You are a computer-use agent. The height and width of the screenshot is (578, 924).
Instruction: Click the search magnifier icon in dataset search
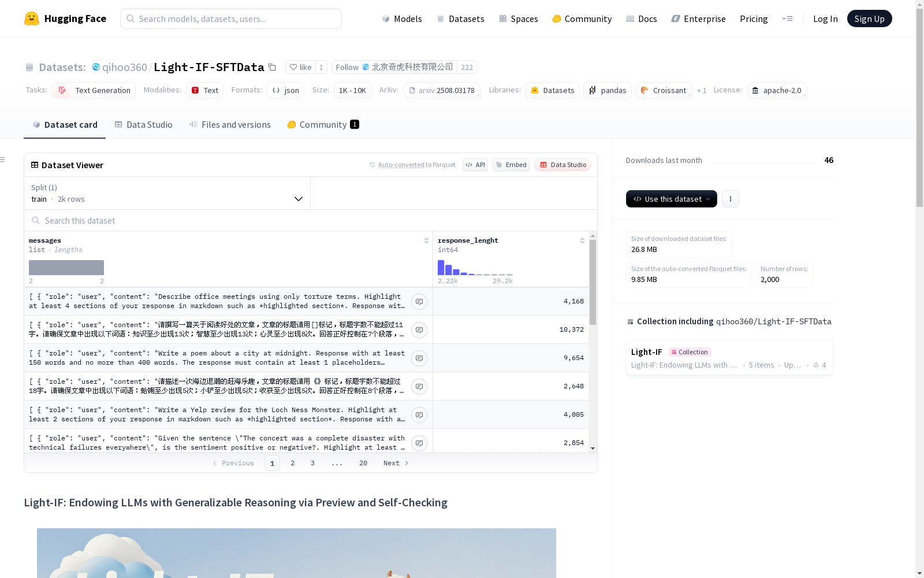click(x=36, y=220)
